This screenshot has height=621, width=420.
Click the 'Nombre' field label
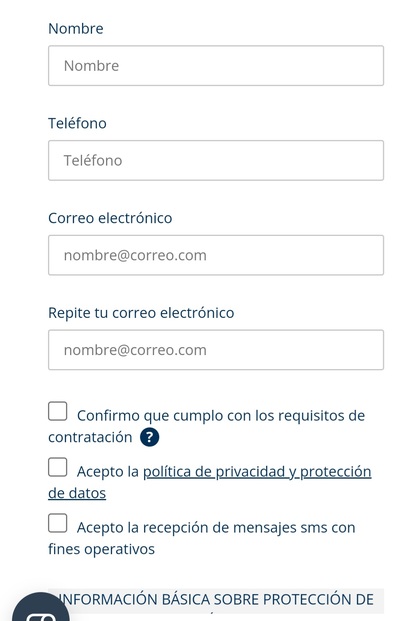[x=76, y=29]
